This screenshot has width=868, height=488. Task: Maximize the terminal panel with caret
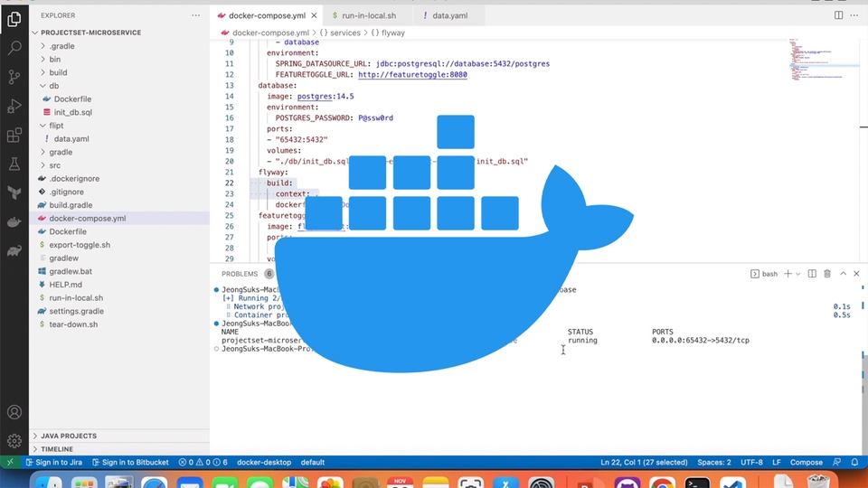843,274
